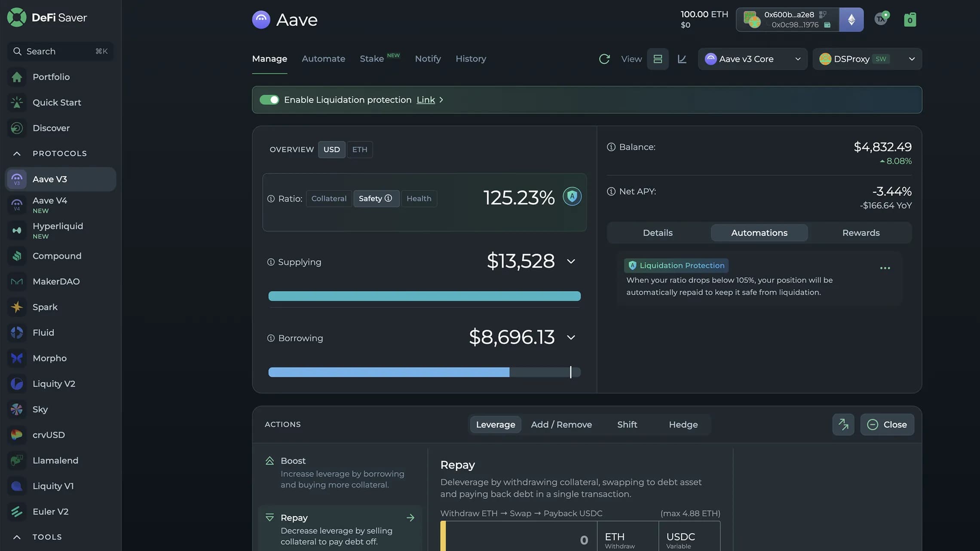Switch to the chart view
The width and height of the screenshot is (980, 551).
[x=682, y=59]
